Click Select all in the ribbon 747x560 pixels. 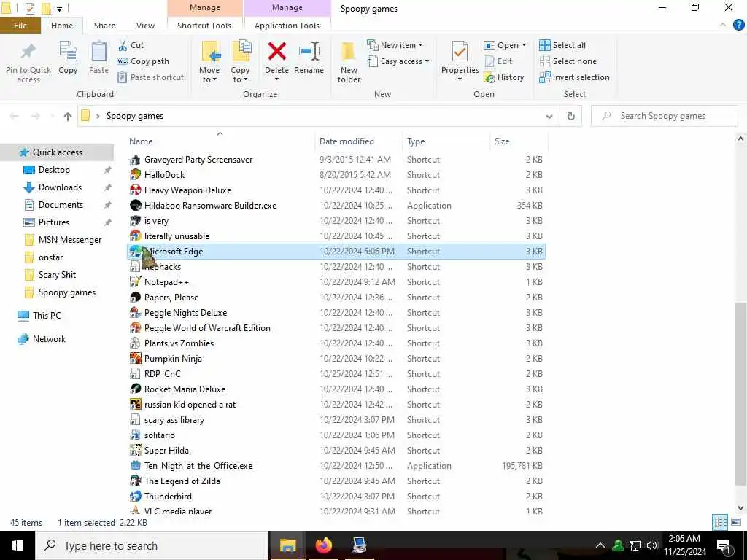[x=562, y=45]
